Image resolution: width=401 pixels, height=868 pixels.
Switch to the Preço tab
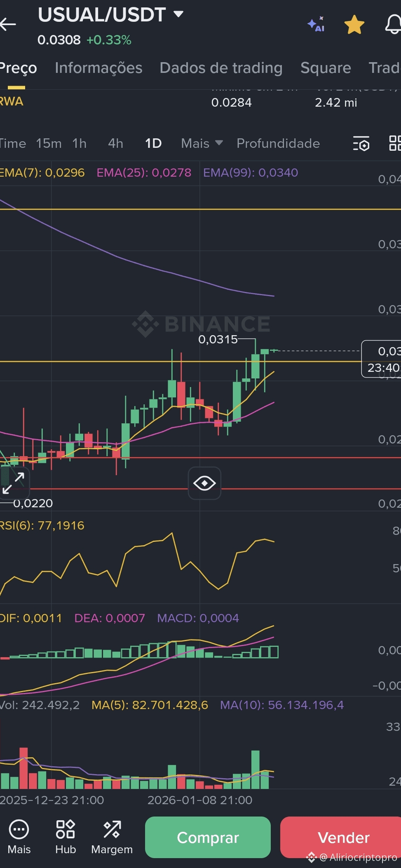click(x=18, y=68)
